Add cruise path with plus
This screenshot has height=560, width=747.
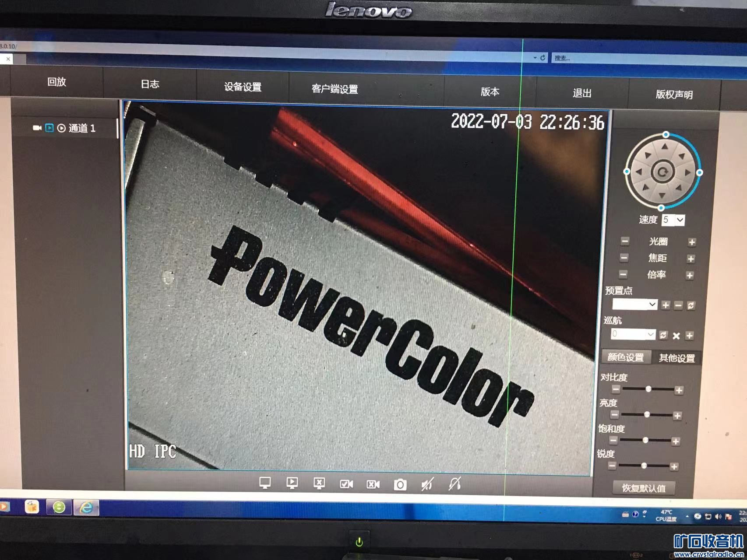click(x=689, y=336)
